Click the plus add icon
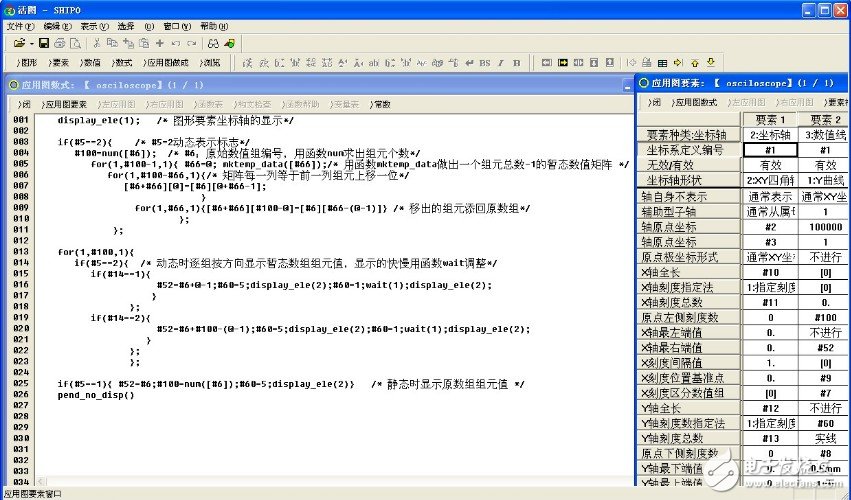 click(x=160, y=43)
